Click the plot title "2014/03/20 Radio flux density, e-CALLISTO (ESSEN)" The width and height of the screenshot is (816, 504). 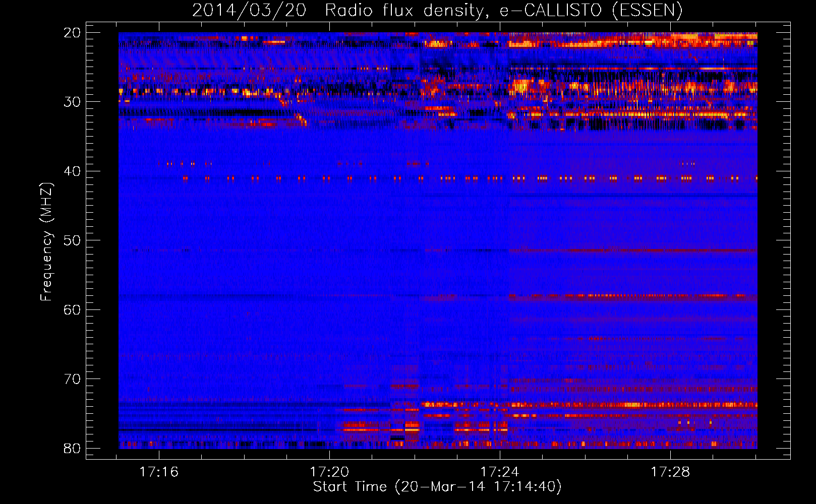pyautogui.click(x=437, y=11)
